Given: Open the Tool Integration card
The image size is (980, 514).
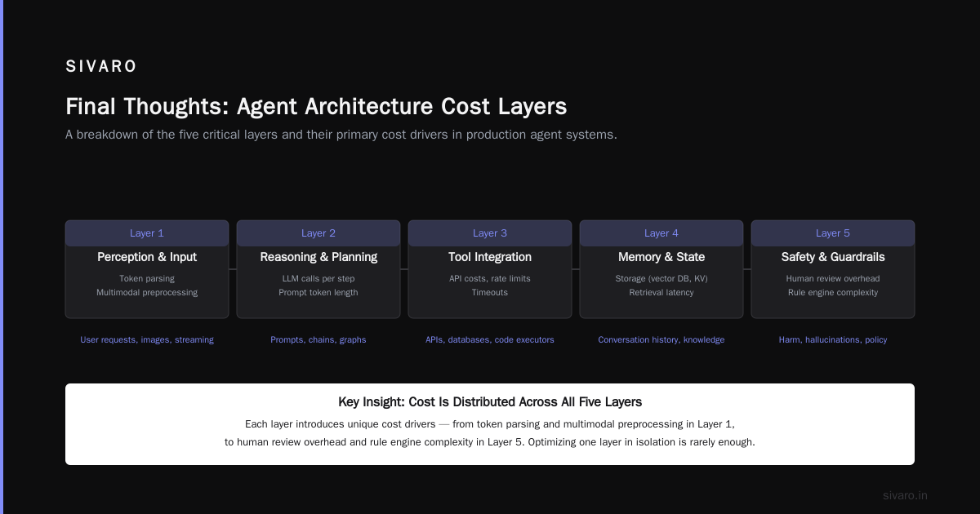Looking at the screenshot, I should (490, 269).
